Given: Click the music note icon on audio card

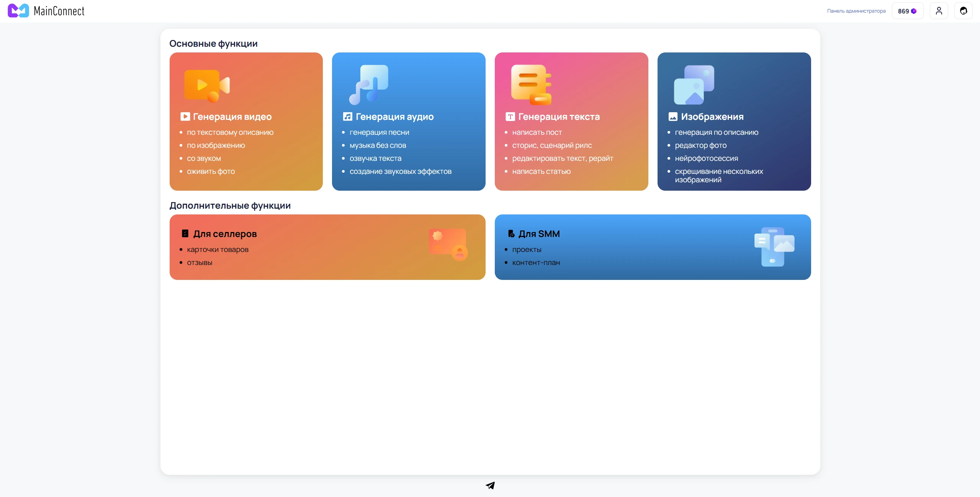Looking at the screenshot, I should coord(369,83).
